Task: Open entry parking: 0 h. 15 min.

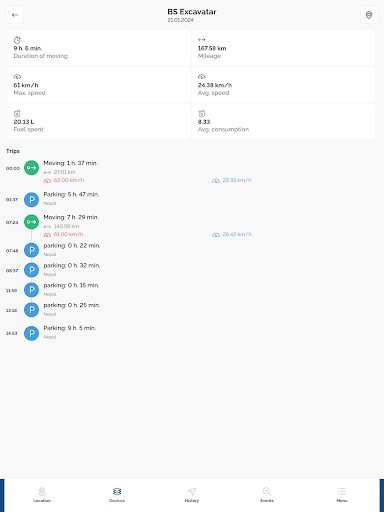Action: [71, 285]
